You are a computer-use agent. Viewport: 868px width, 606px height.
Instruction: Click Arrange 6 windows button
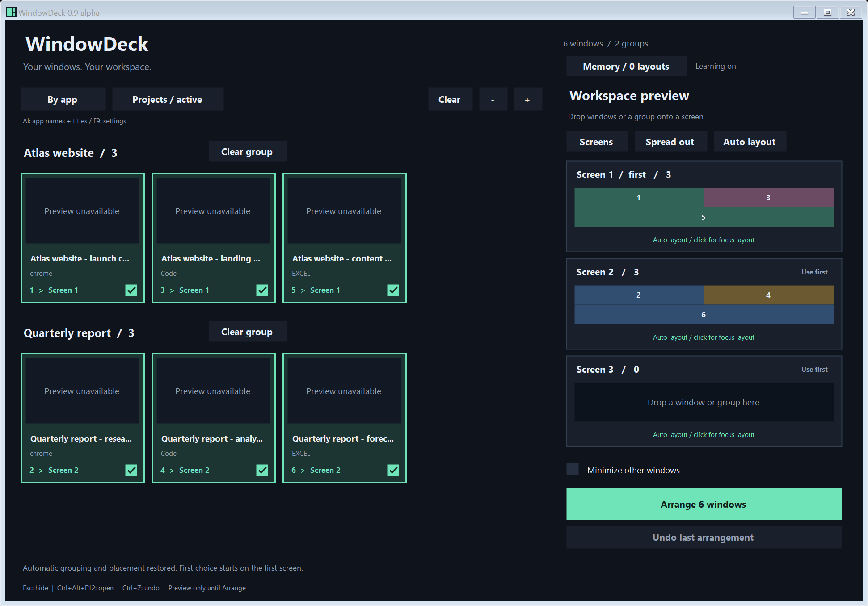tap(704, 504)
